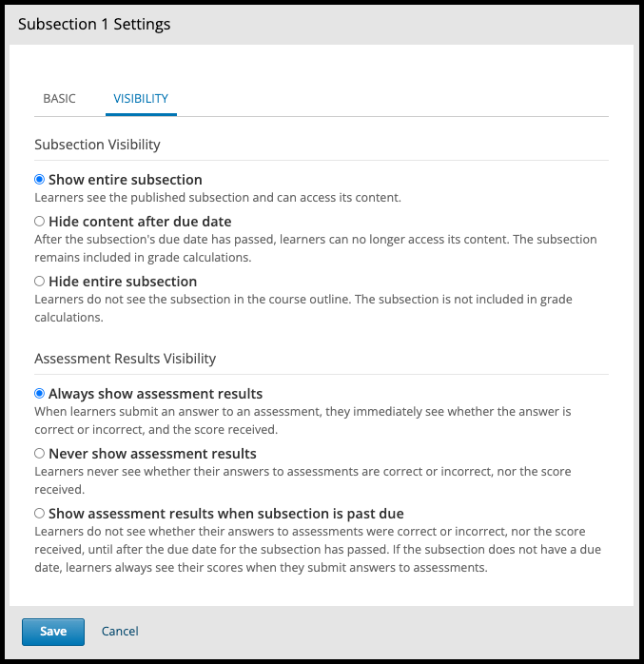Screen dimensions: 644x664
Task: Pick Never show assessment results radio button
Action: (x=40, y=454)
